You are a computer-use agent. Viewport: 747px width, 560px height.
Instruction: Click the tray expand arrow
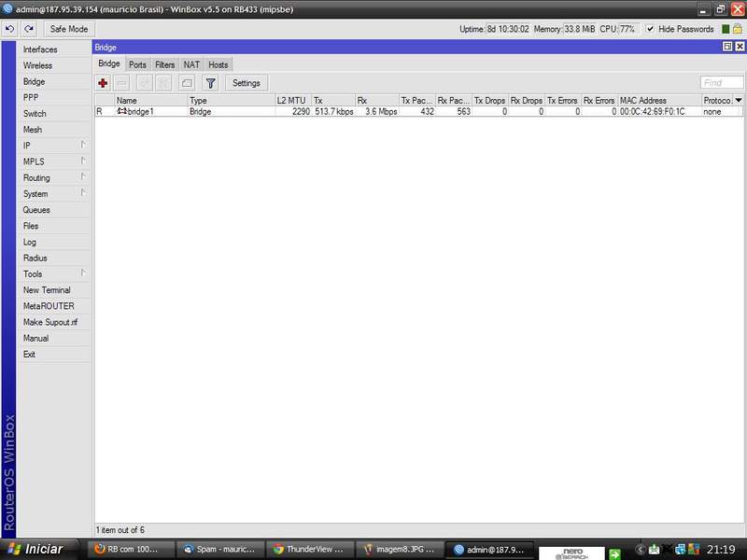(x=641, y=550)
